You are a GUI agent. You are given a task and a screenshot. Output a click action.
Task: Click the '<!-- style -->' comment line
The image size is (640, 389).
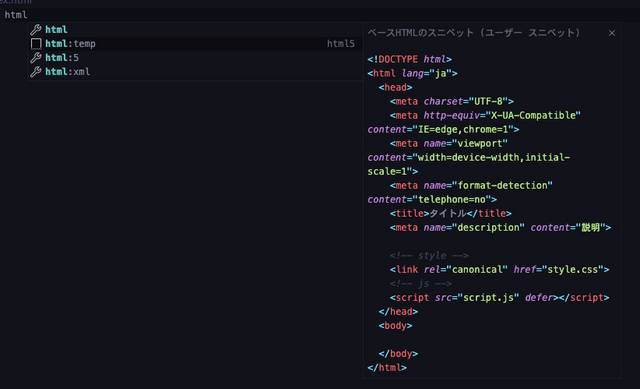(x=429, y=256)
